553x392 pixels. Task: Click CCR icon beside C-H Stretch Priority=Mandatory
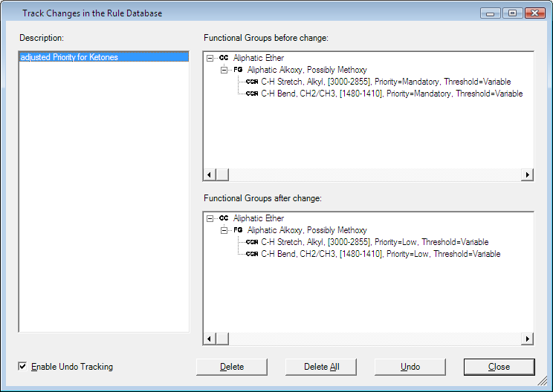tap(252, 82)
